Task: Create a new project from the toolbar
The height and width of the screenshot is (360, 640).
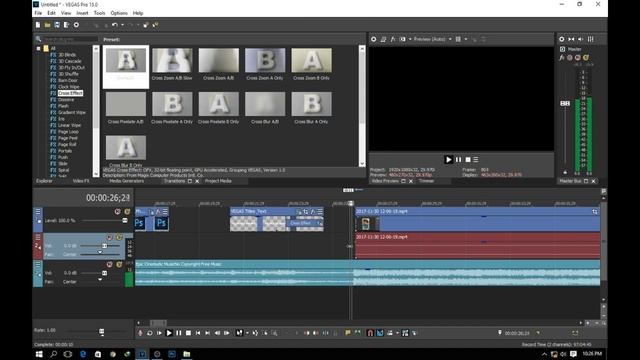Action: 38,25
